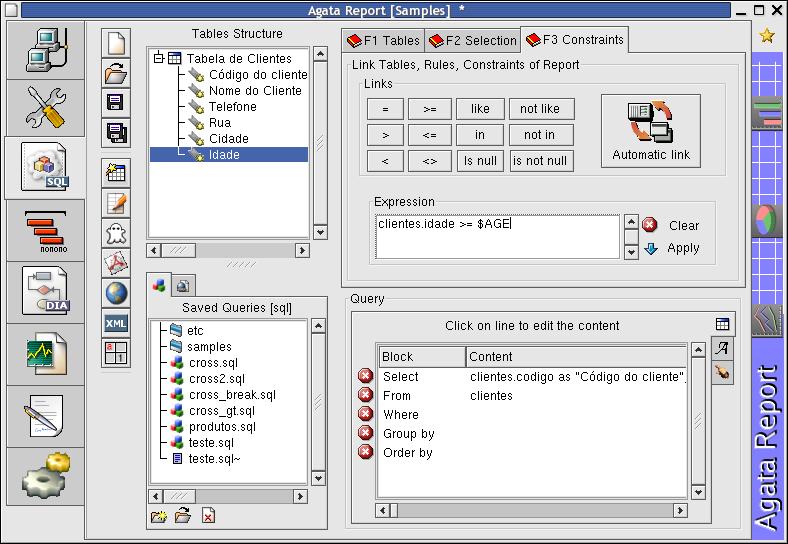This screenshot has width=788, height=544.
Task: Click the globe HTML export icon
Action: point(116,293)
